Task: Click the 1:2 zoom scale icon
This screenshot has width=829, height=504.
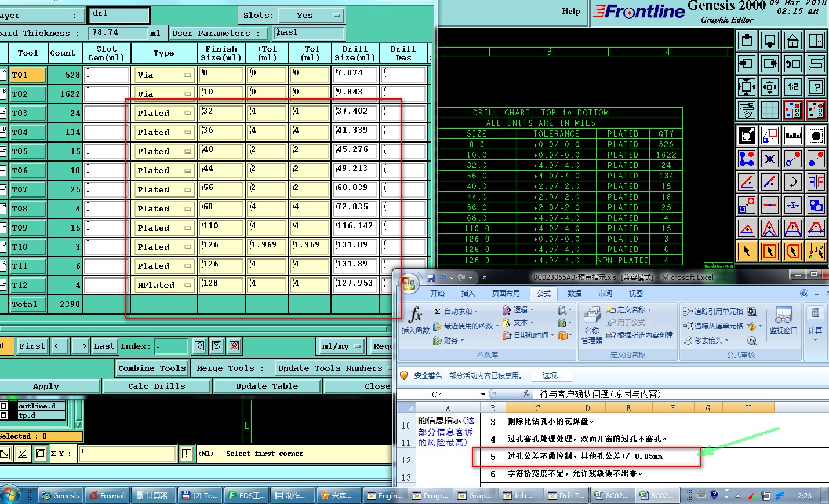Action: tap(793, 87)
